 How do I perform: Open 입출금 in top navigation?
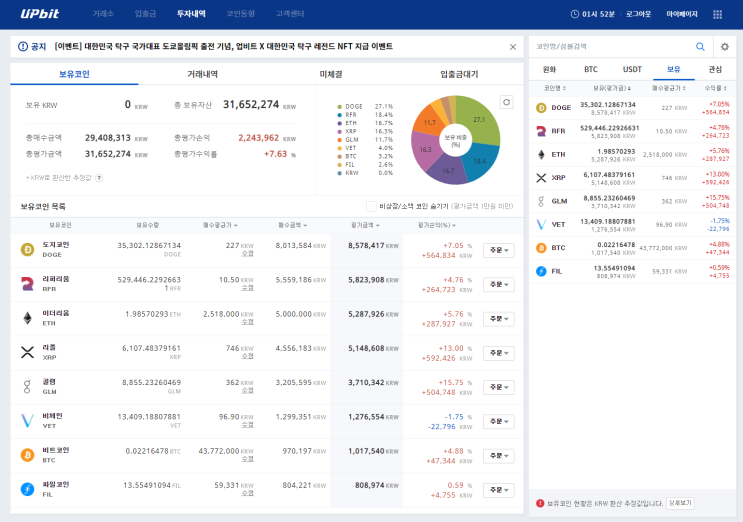coord(145,14)
